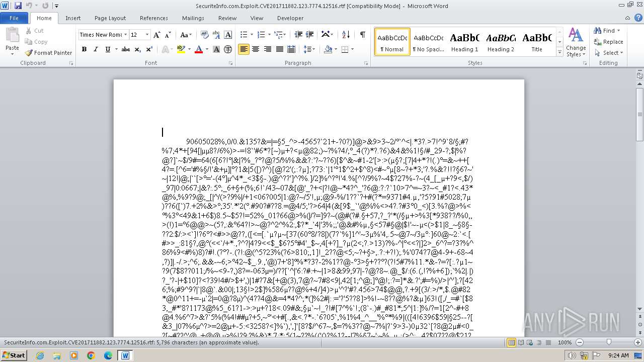Switch to the Page Layout tab

(x=110, y=18)
